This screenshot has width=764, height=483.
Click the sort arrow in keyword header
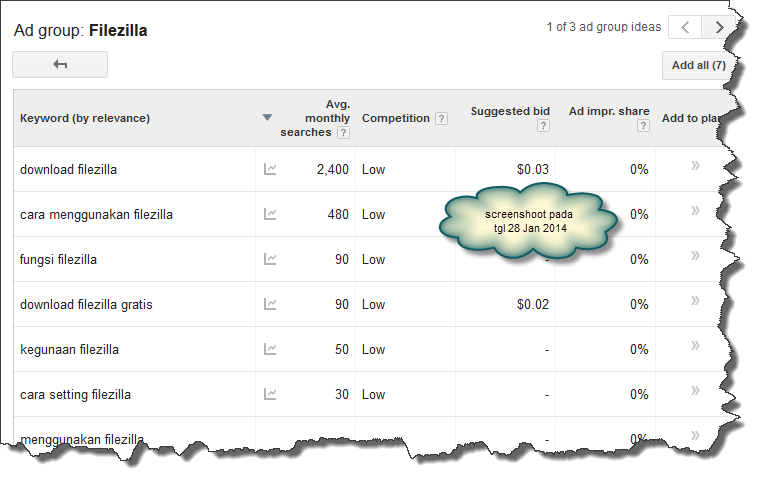[x=267, y=117]
